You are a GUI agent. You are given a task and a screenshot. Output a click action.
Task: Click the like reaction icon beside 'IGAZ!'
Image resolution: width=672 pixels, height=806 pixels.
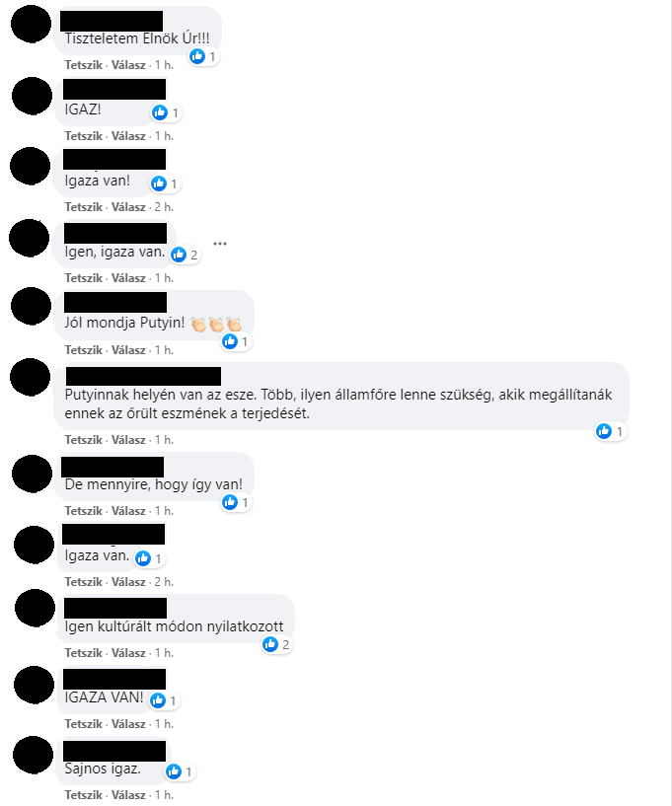tap(160, 112)
